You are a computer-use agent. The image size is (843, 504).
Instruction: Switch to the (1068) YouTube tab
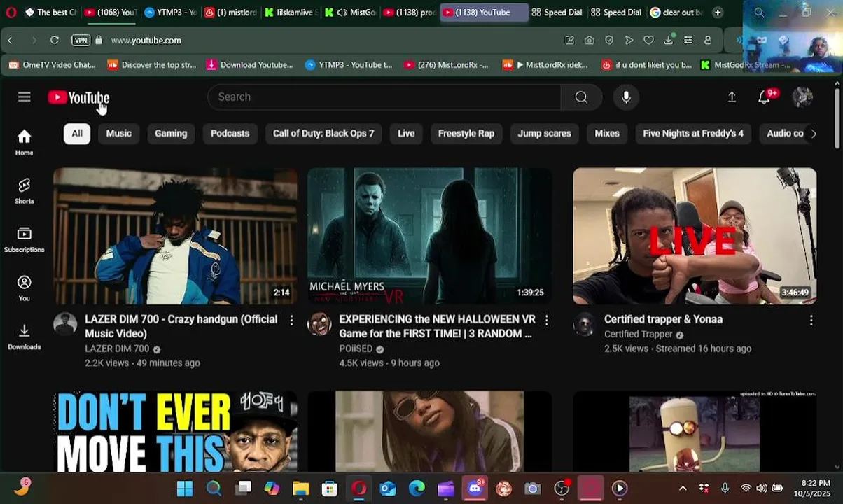pos(110,13)
